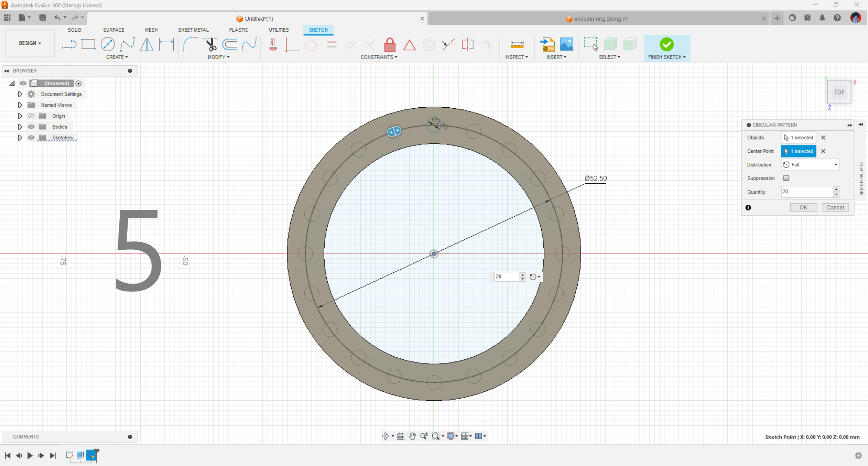
Task: Toggle visibility of the Bodies folder
Action: [31, 127]
